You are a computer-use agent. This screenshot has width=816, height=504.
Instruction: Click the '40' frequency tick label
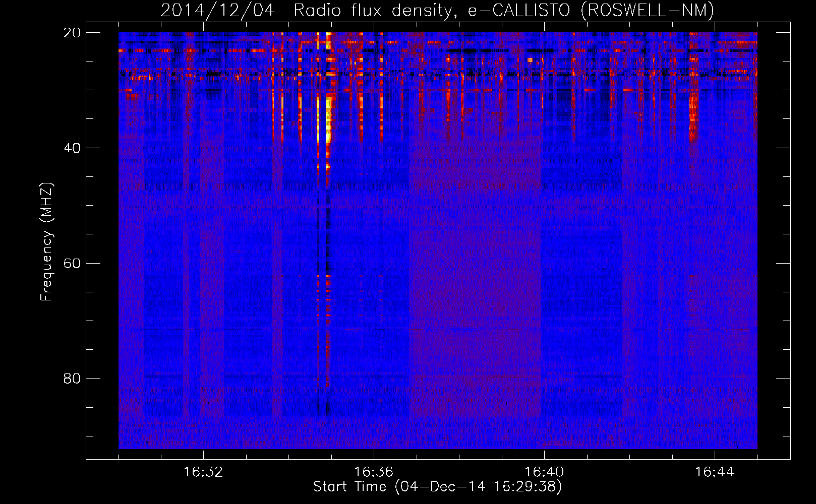72,148
